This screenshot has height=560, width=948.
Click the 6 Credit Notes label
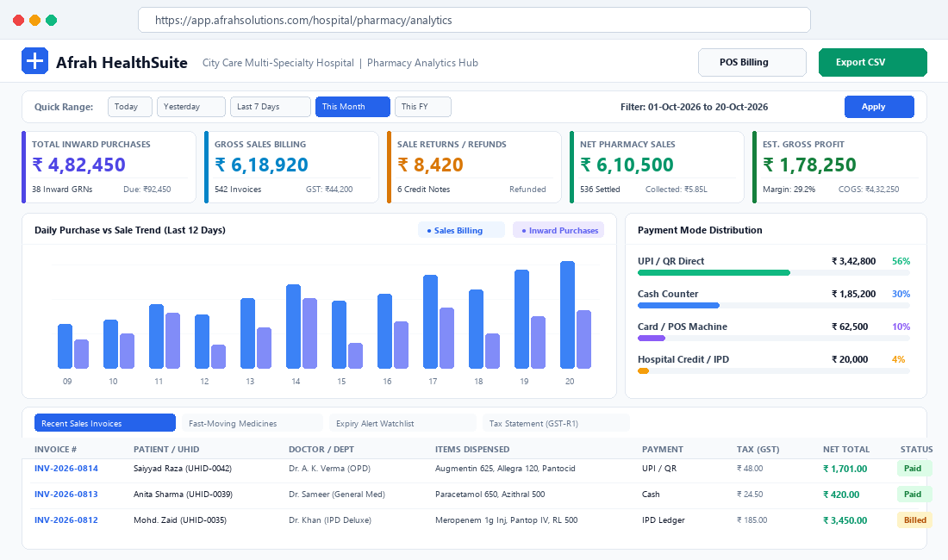424,189
